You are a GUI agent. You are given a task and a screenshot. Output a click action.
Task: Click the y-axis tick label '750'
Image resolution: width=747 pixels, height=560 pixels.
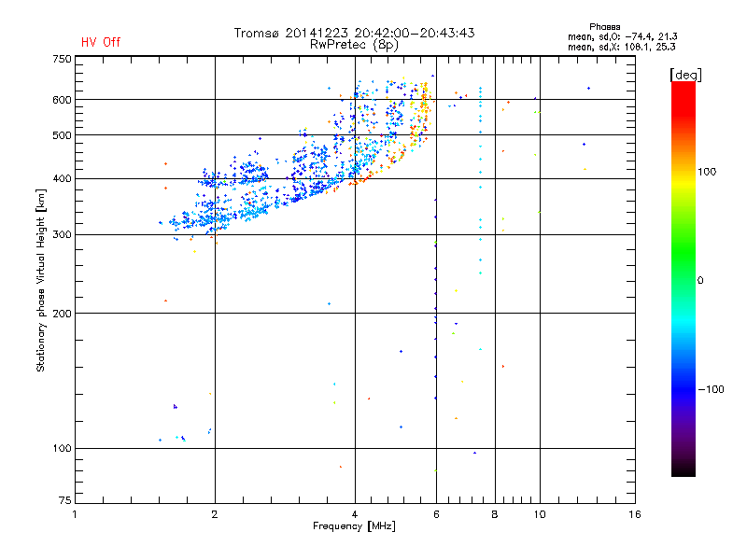tap(62, 59)
